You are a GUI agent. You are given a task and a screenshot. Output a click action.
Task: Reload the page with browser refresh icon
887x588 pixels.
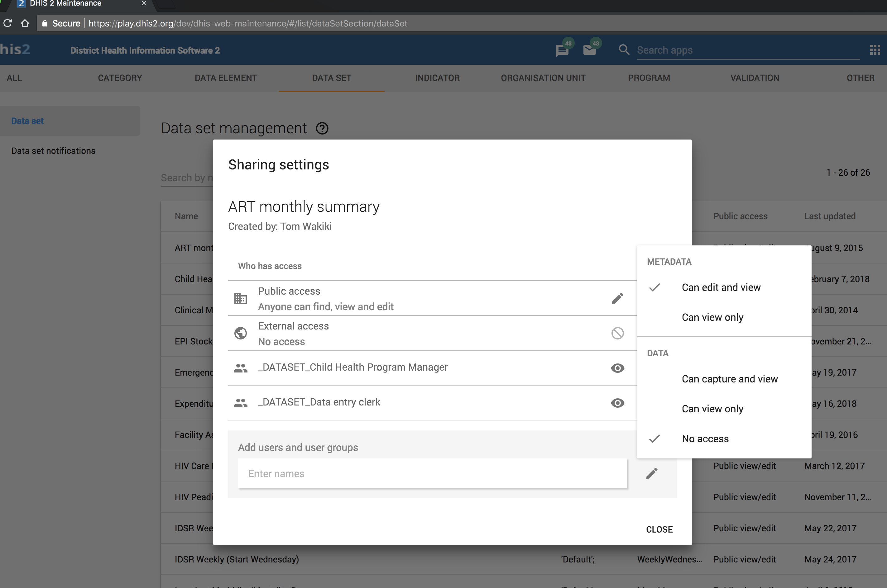click(x=7, y=23)
